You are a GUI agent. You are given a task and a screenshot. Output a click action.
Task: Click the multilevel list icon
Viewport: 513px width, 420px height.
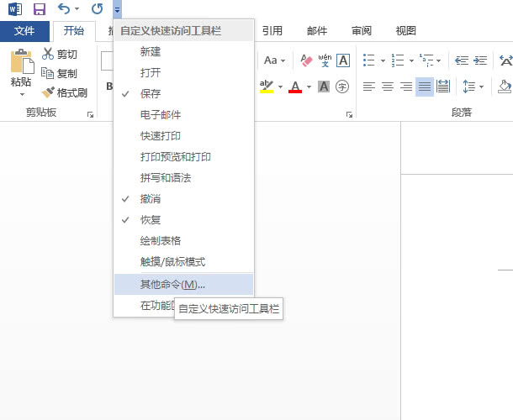[x=426, y=60]
